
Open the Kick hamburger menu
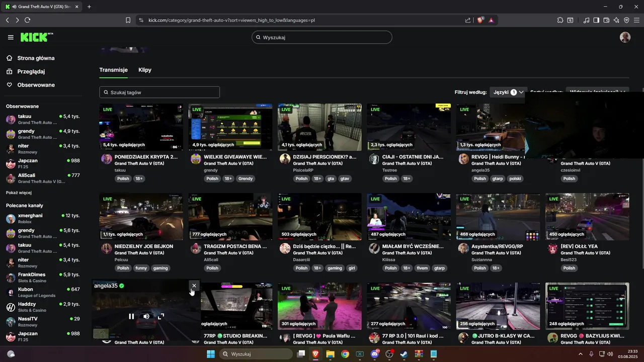pos(11,37)
